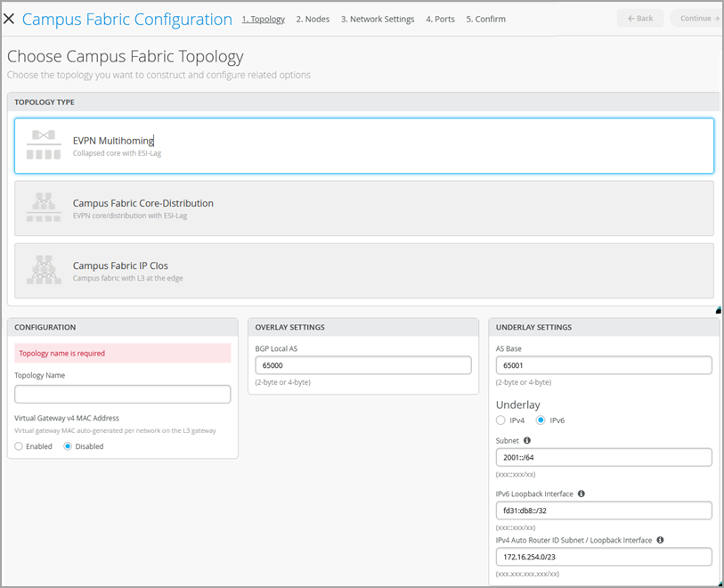Jump to 3. Network Settings step
This screenshot has height=588, width=724.
[x=378, y=19]
